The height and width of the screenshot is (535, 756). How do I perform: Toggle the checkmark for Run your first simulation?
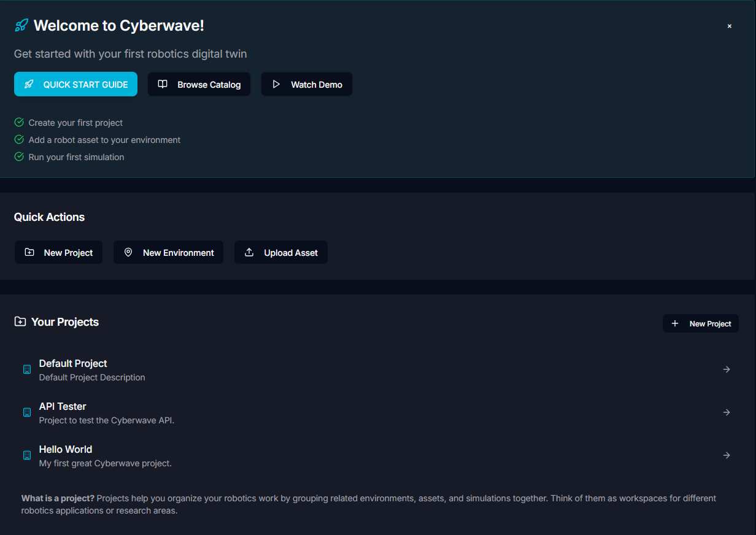[x=18, y=156]
